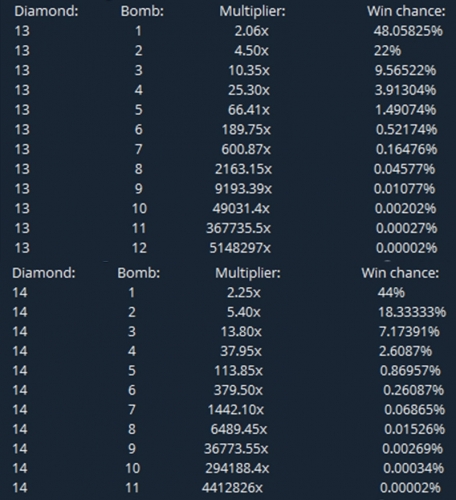Viewport: 456px width, 500px height.
Task: Click the 18.33333% win chance
Action: (x=412, y=312)
